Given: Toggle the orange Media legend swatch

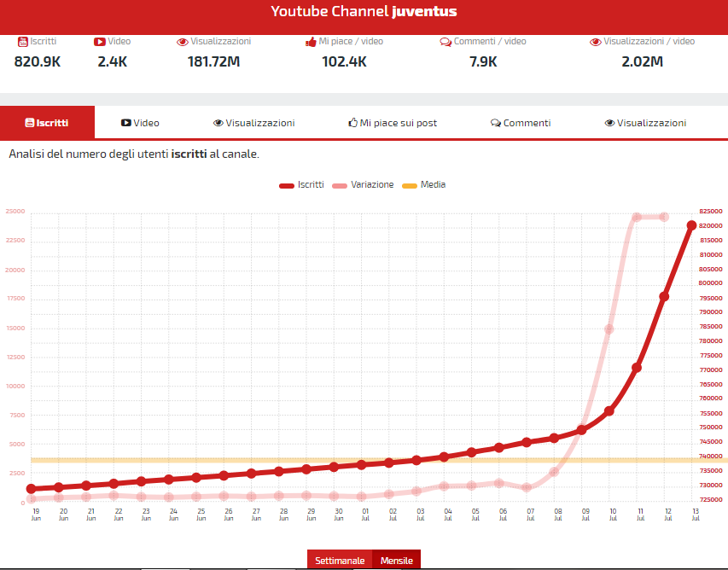Looking at the screenshot, I should [410, 186].
